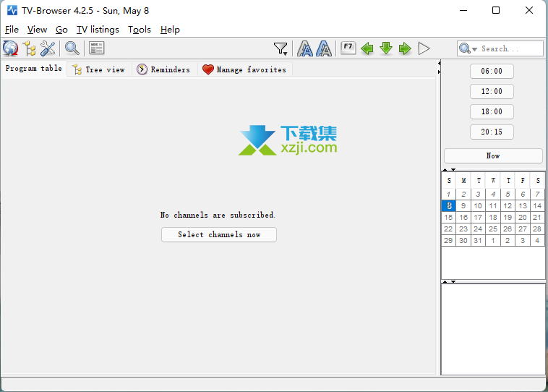The height and width of the screenshot is (392, 548).
Task: Switch to the Tree view tab
Action: point(99,69)
